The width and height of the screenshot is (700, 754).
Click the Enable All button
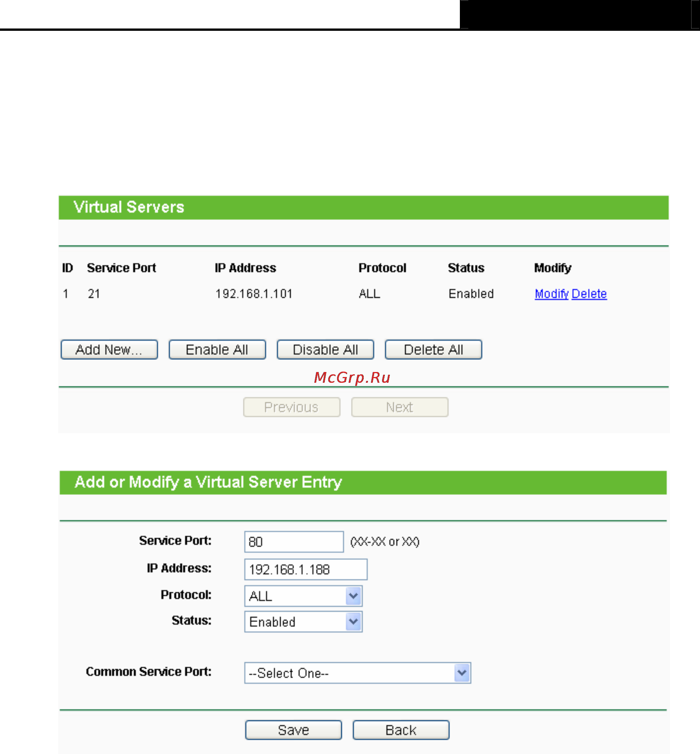pyautogui.click(x=217, y=350)
